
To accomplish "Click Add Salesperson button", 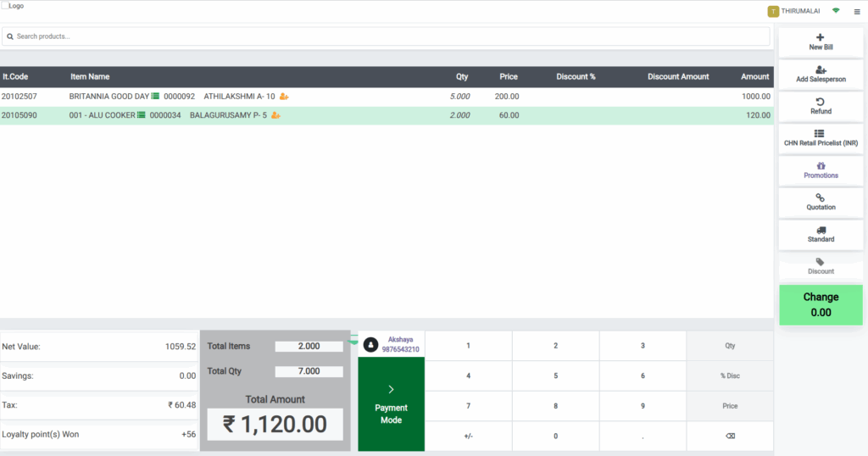I will tap(821, 74).
